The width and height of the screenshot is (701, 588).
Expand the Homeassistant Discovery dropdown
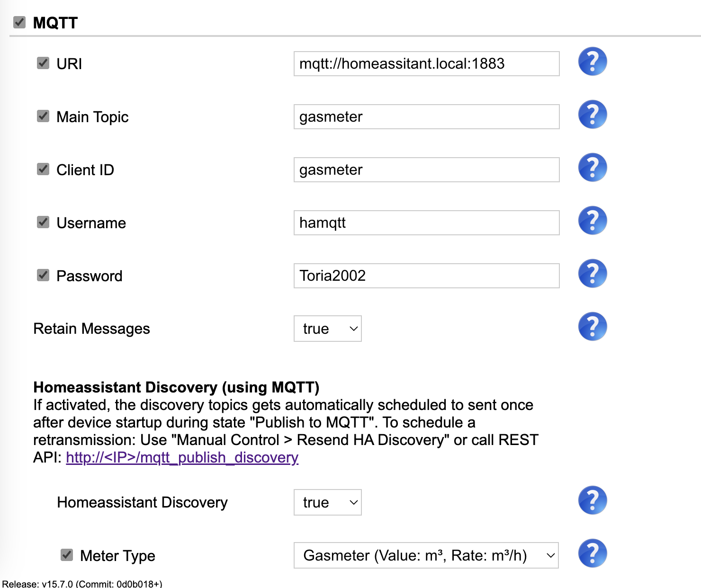327,502
